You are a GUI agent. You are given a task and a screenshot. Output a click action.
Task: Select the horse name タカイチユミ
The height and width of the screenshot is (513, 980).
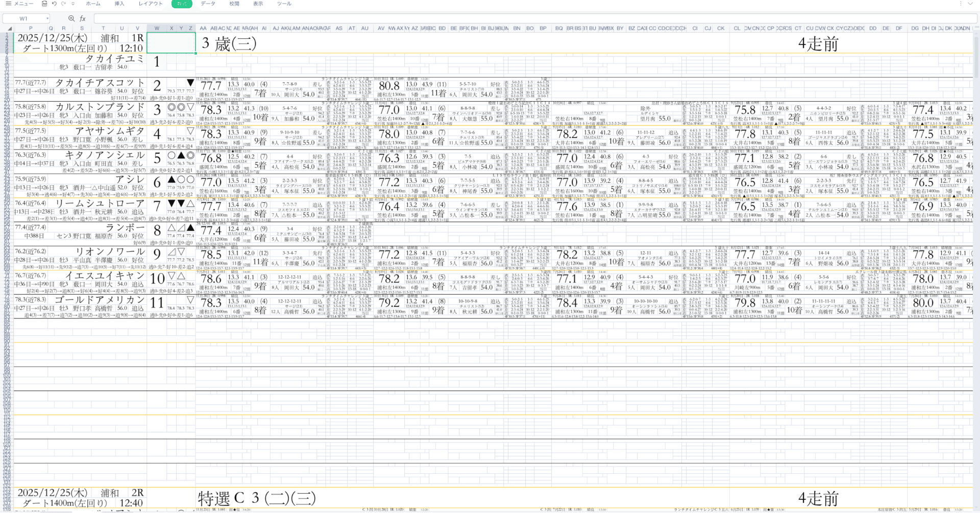pyautogui.click(x=114, y=59)
